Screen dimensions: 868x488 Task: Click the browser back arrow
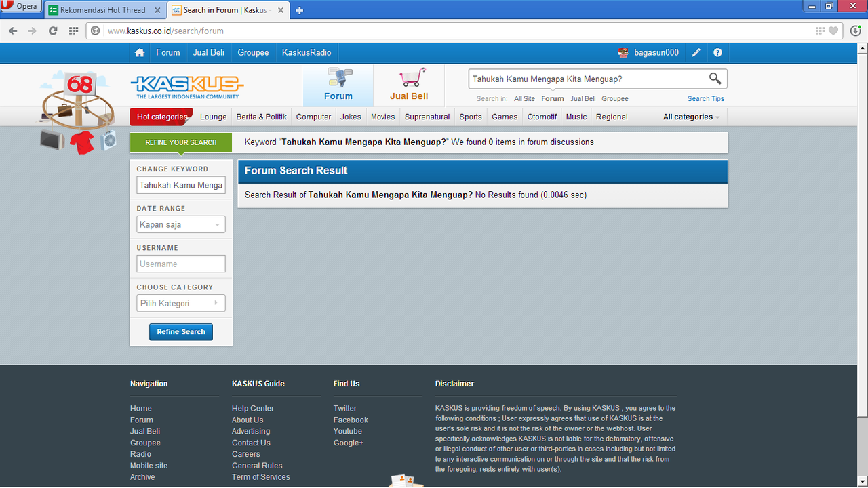point(13,30)
